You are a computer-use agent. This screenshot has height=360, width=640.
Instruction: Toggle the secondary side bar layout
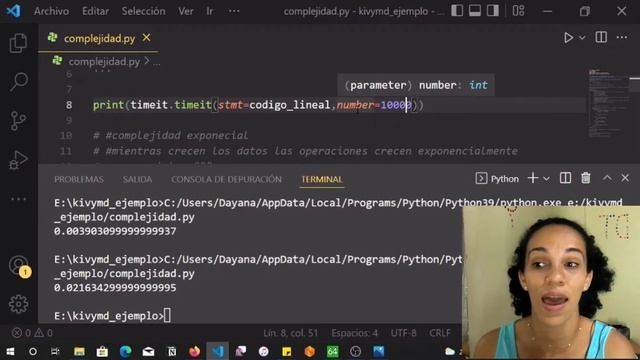point(493,11)
